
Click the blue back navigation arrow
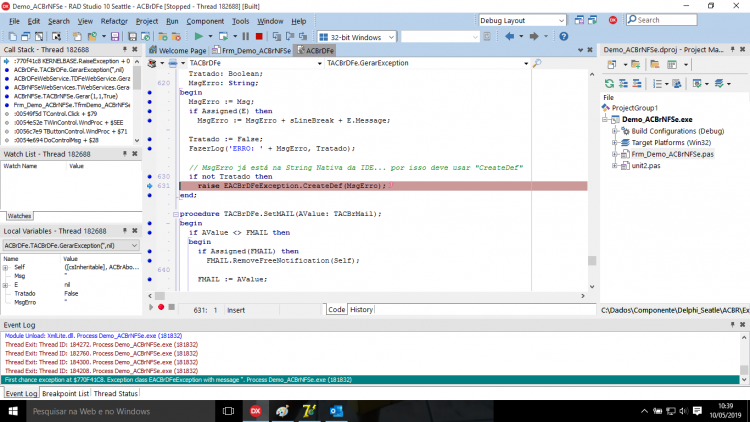click(x=510, y=36)
